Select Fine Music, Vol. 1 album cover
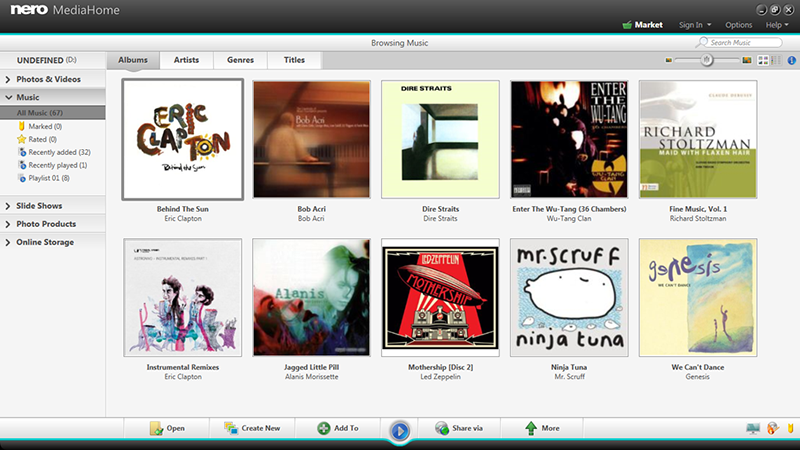This screenshot has width=800, height=450. click(x=698, y=139)
